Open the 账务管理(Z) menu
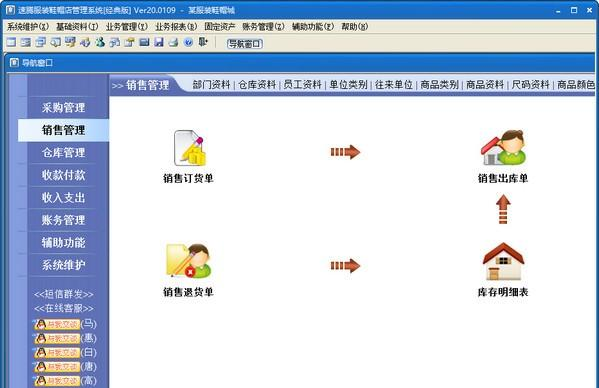This screenshot has width=599, height=388. (x=264, y=27)
